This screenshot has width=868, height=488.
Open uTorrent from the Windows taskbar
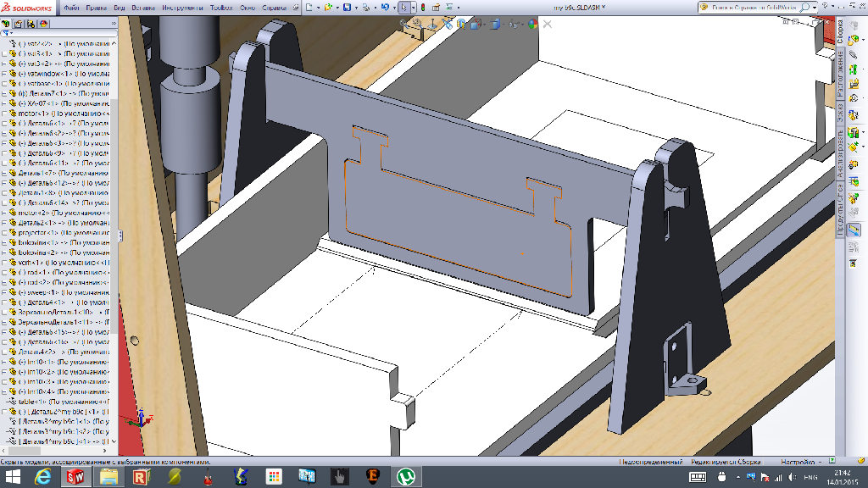[405, 477]
